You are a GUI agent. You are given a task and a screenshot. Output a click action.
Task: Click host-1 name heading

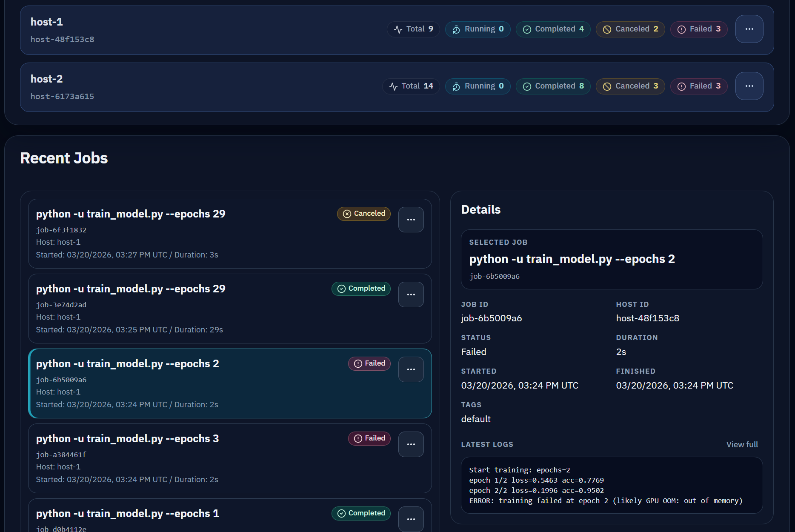(x=47, y=22)
